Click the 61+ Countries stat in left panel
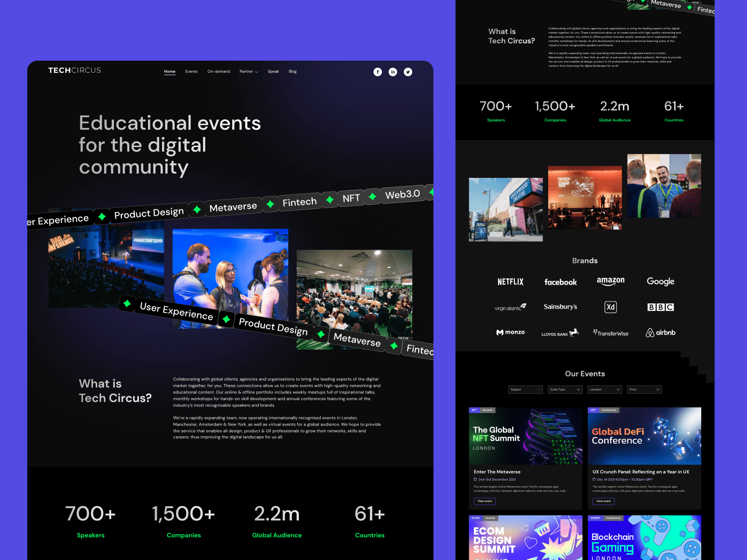Screen dimensions: 747x560 click(370, 521)
